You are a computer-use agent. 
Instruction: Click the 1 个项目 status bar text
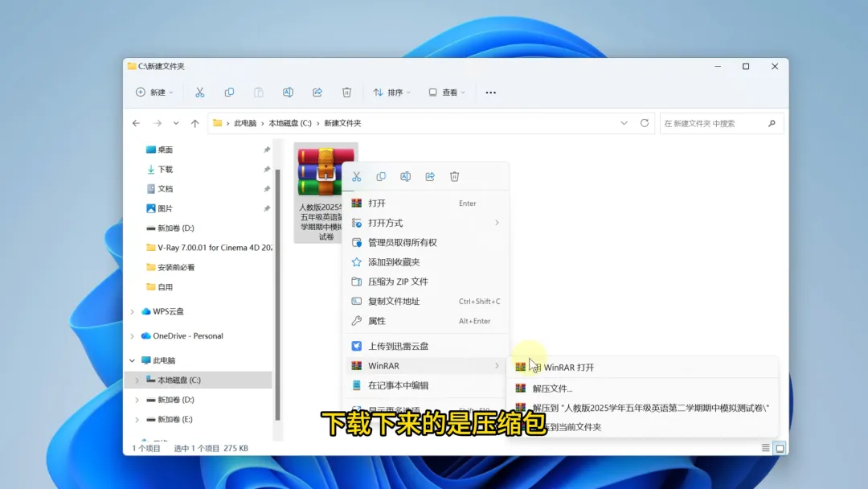146,448
